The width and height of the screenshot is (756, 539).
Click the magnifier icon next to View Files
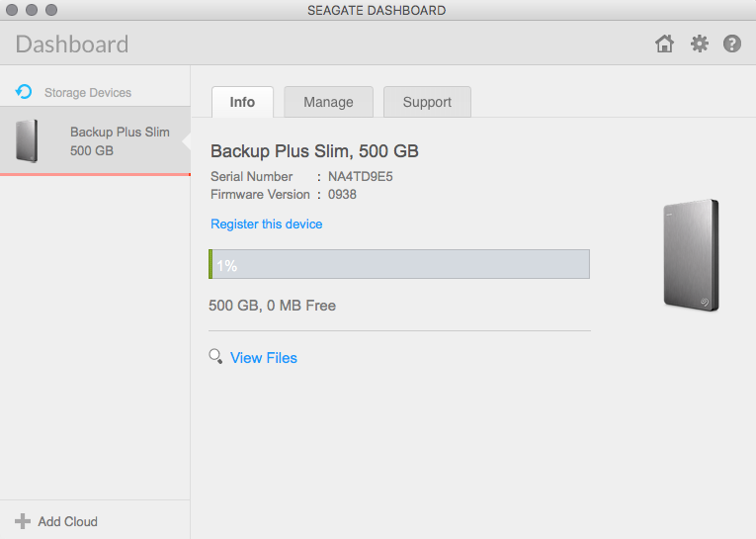click(215, 357)
